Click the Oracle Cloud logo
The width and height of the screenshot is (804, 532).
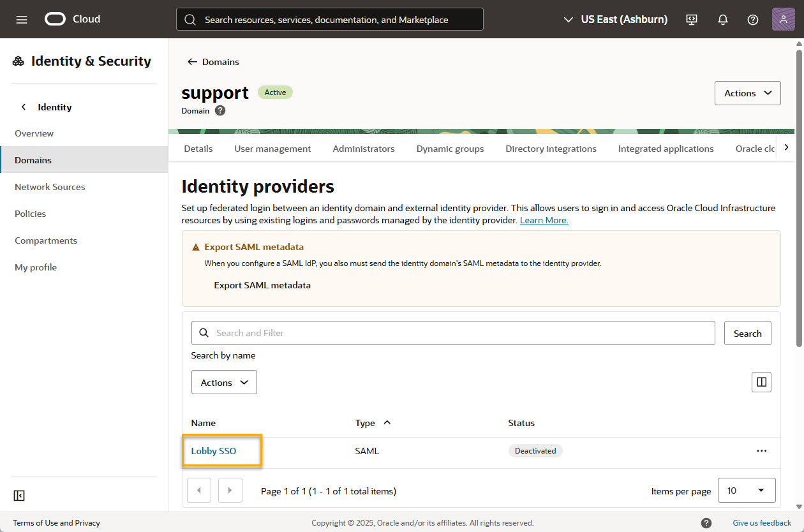[x=73, y=19]
